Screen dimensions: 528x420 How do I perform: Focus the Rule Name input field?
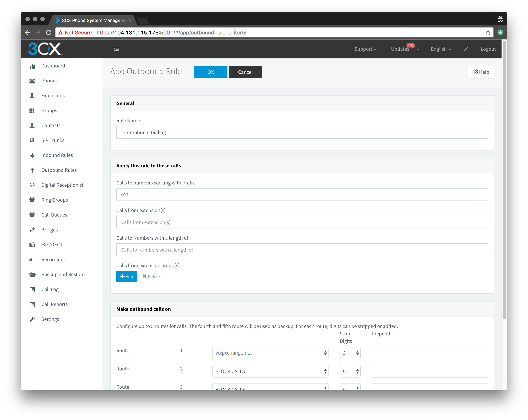tap(302, 132)
